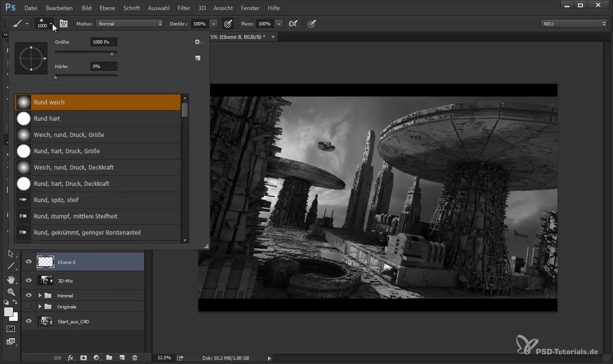Open the Fluss flow slider dropdown
Image resolution: width=613 pixels, height=364 pixels.
279,23
